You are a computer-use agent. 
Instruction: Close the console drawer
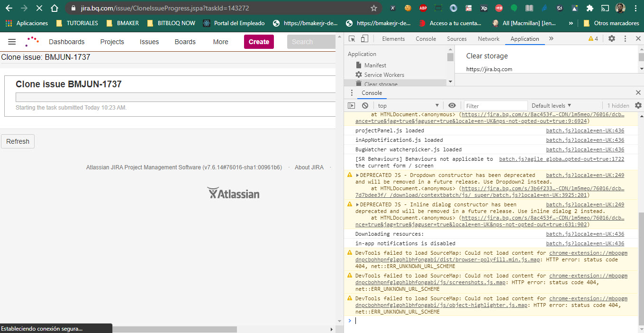pyautogui.click(x=638, y=93)
